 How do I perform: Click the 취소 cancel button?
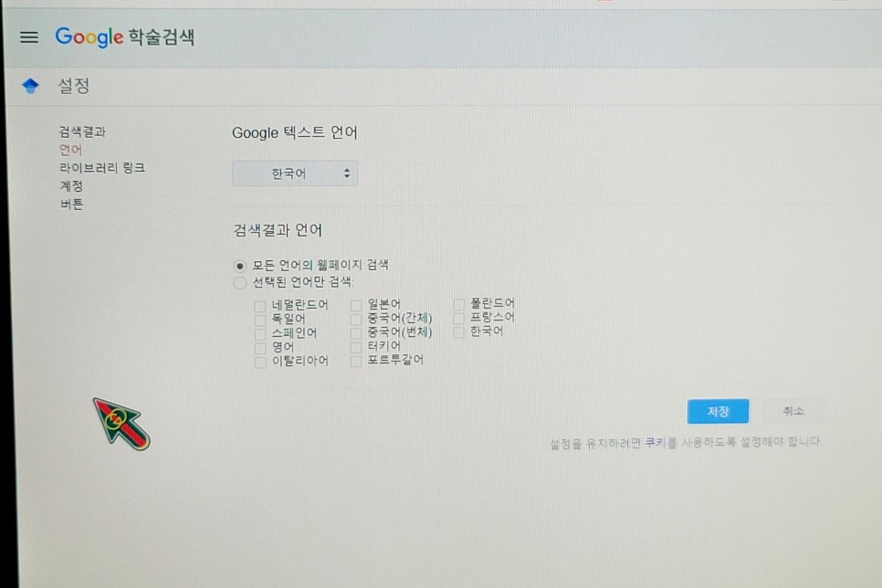[x=793, y=411]
